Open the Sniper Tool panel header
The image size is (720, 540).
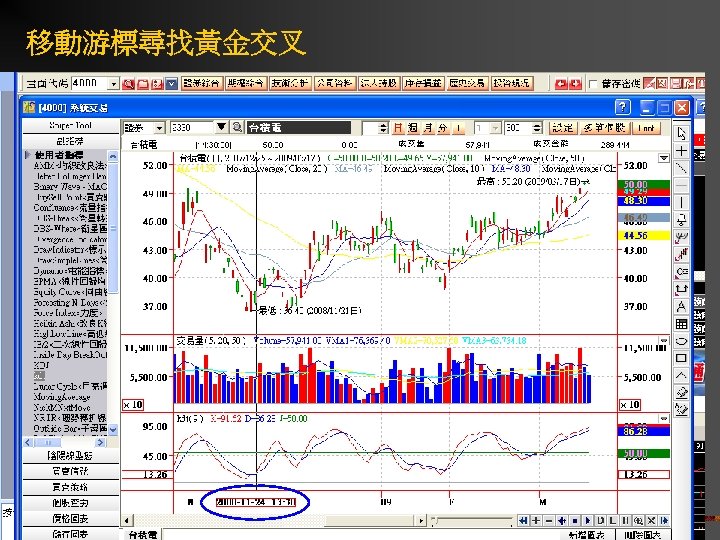[70, 125]
